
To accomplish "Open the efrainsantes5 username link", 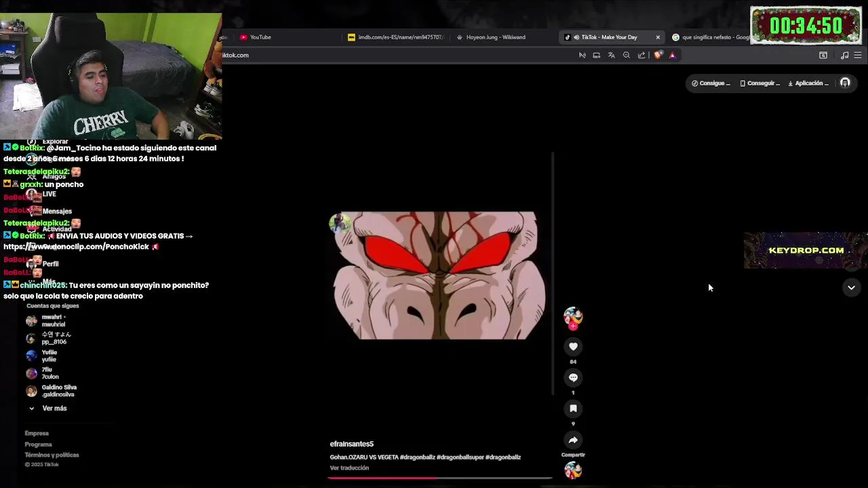I will pos(351,444).
